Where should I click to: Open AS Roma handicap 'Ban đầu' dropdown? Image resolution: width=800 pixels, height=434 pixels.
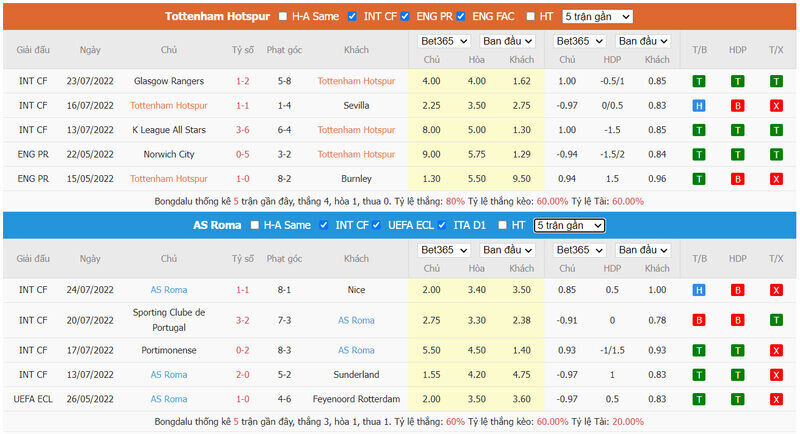click(x=643, y=250)
